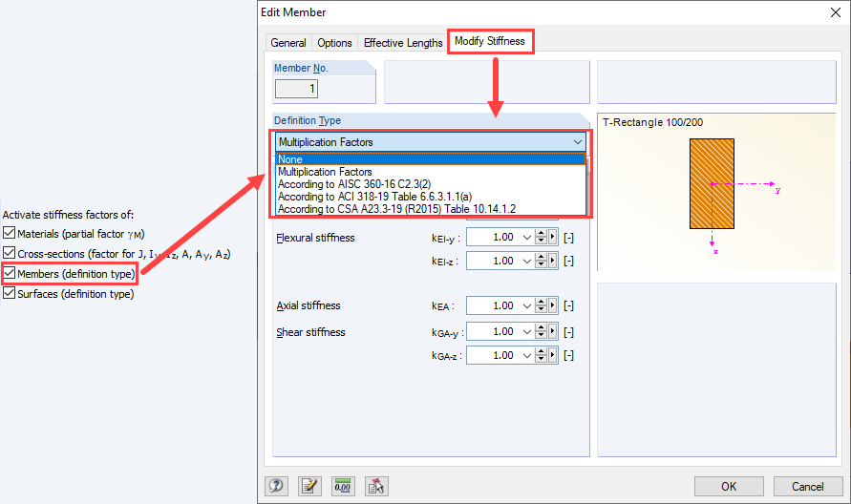851x504 pixels.
Task: Toggle Cross-sections factor checkbox
Action: tap(10, 253)
